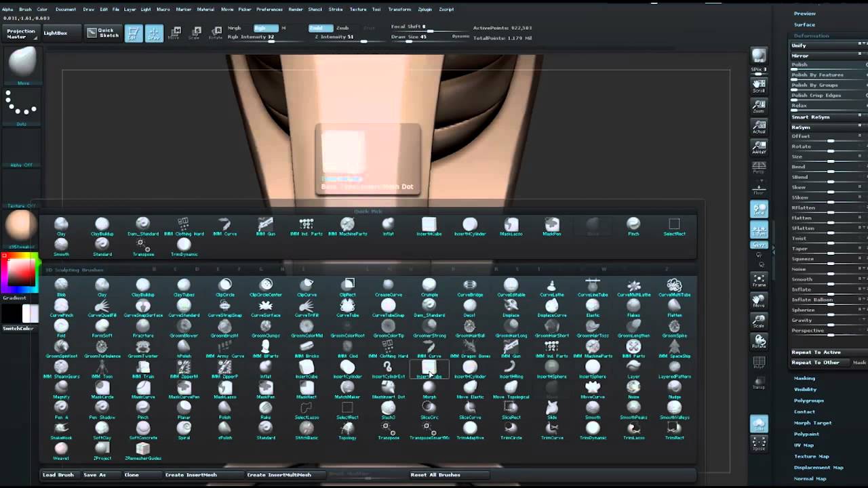Viewport: 868px width, 488px height.
Task: Pick the TrimLasso brush
Action: coord(633,430)
